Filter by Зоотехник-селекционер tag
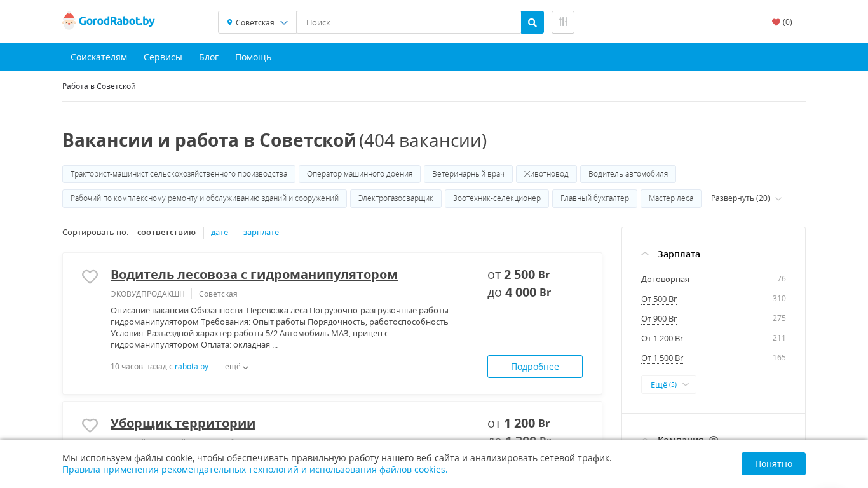 [497, 198]
